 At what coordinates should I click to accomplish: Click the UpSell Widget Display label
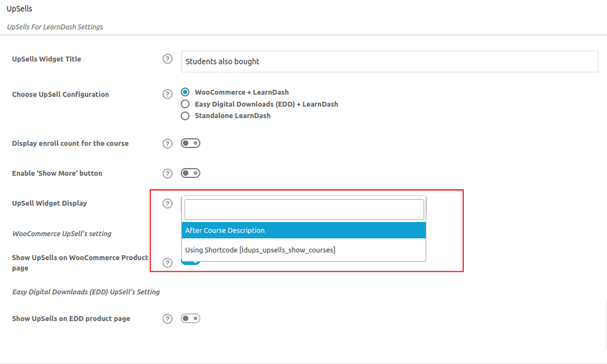point(49,203)
